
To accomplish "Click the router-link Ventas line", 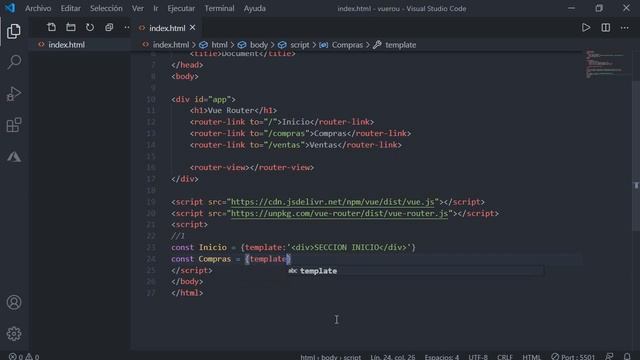I will pyautogui.click(x=296, y=145).
